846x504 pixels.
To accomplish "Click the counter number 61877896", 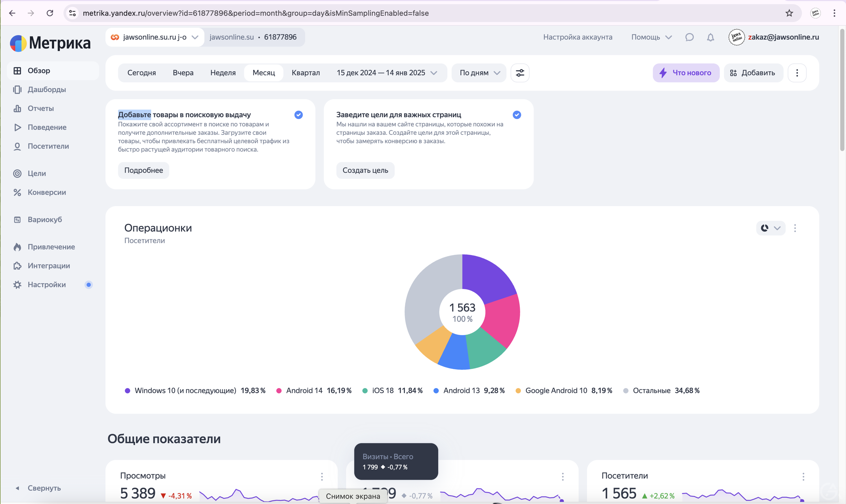I will point(280,37).
